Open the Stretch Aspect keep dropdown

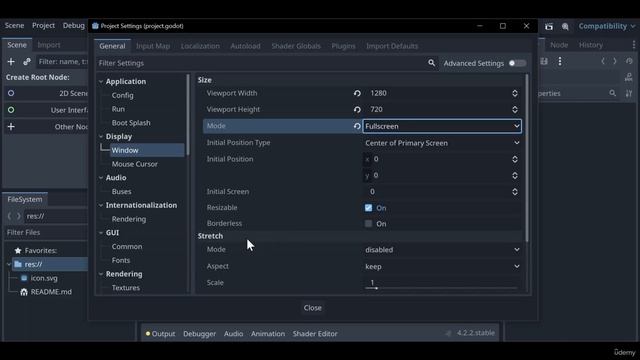[x=442, y=267]
